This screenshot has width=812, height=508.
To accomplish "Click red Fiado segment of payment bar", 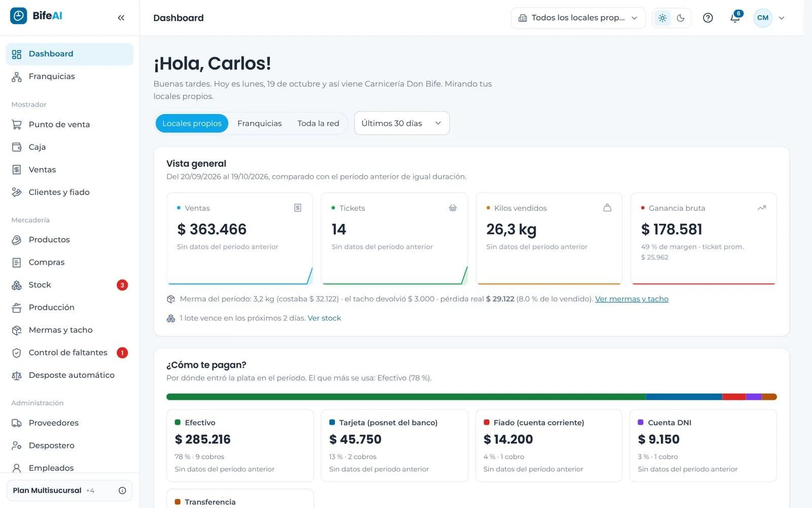I will click(734, 397).
